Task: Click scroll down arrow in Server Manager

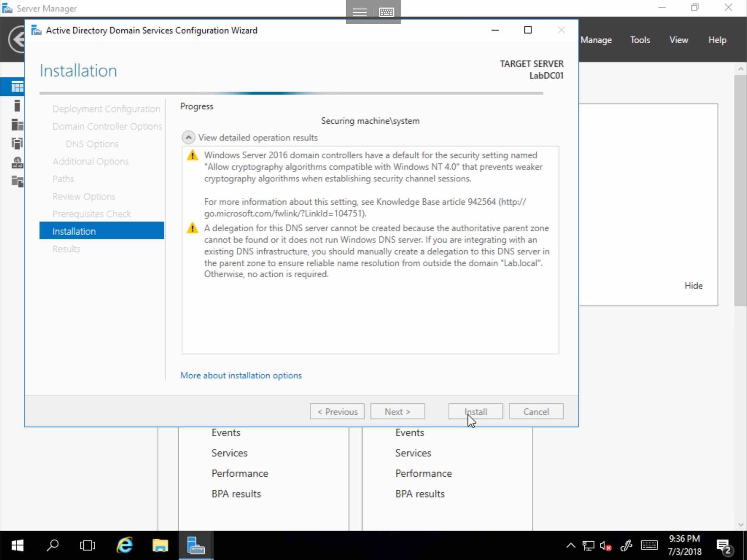Action: point(741,525)
